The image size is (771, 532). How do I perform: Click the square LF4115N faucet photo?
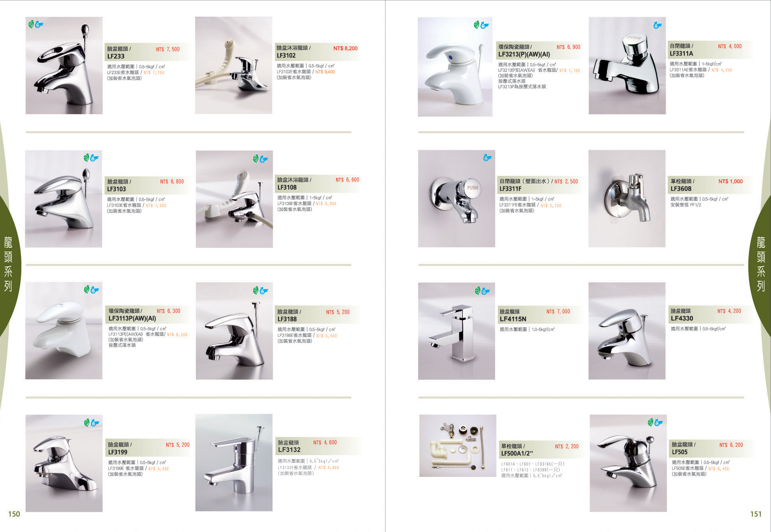click(457, 331)
